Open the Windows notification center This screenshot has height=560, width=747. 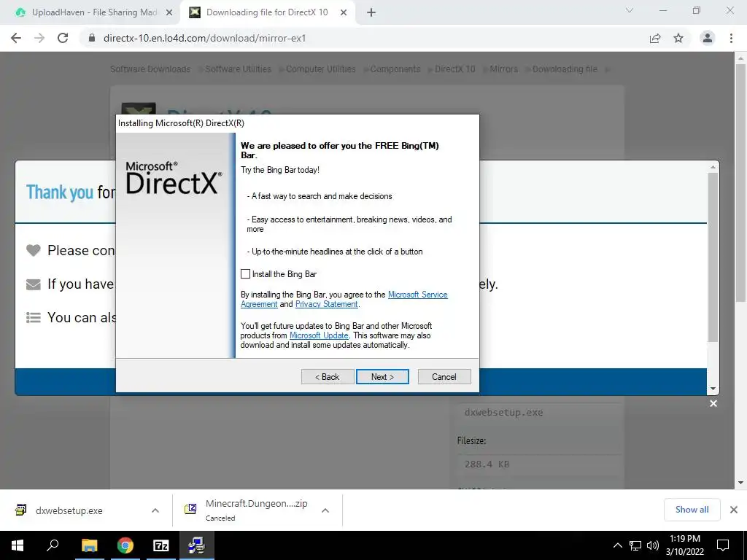[x=723, y=545]
